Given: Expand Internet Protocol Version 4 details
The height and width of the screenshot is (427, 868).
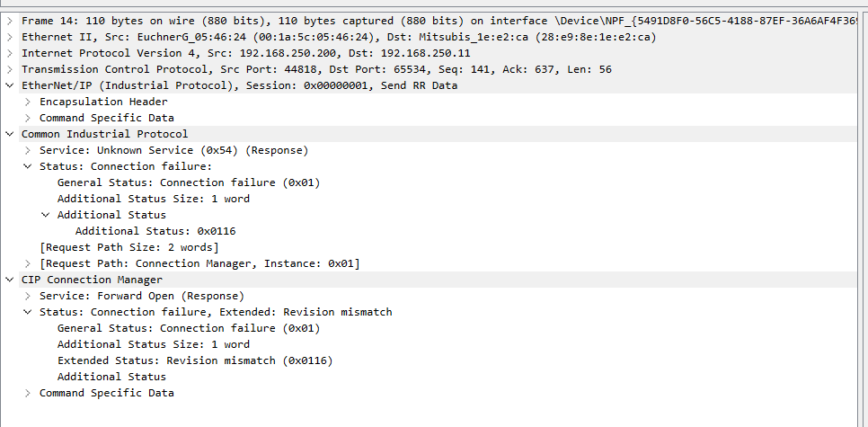Looking at the screenshot, I should (9, 53).
